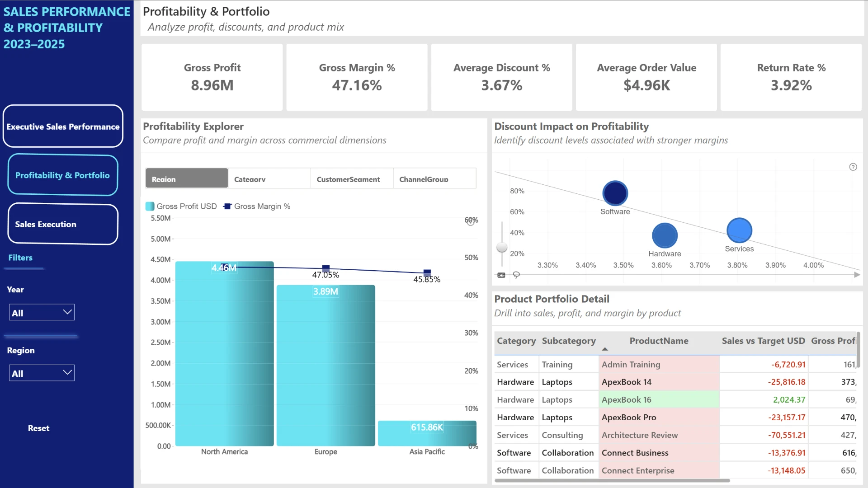Click the Services bubble in the scatter chart

click(739, 230)
